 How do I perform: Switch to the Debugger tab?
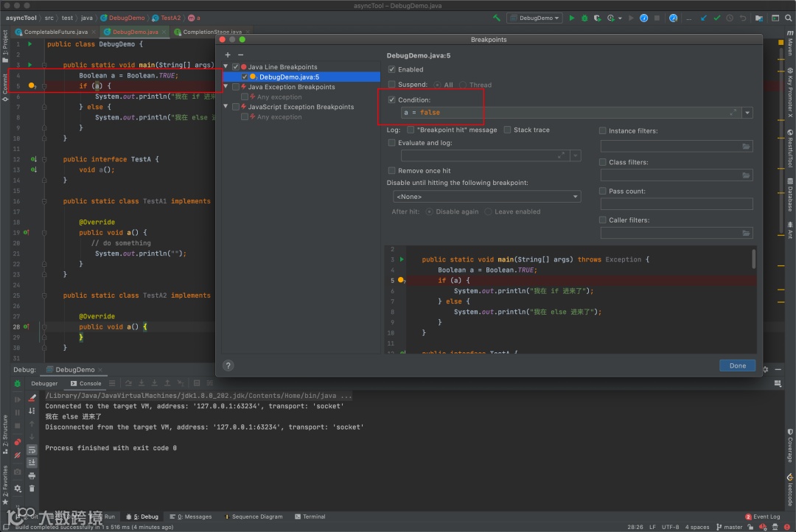point(44,383)
